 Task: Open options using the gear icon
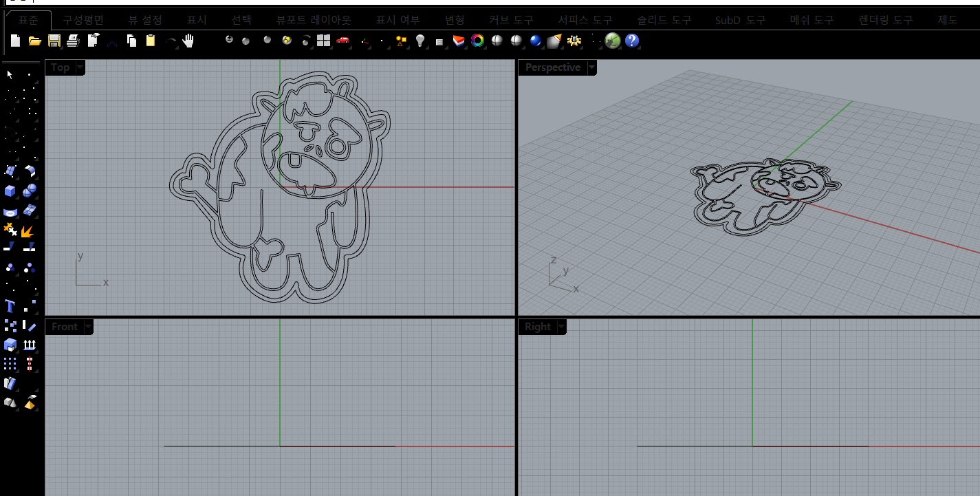pos(574,41)
